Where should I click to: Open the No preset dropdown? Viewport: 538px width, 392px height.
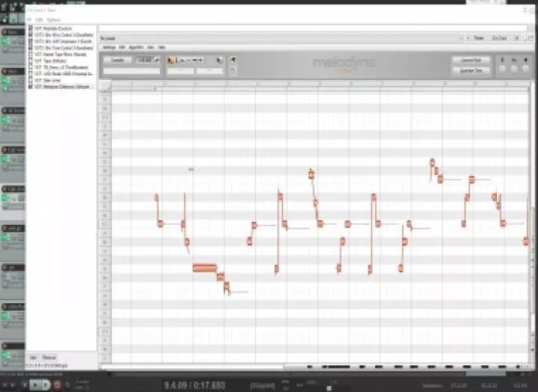[282, 38]
